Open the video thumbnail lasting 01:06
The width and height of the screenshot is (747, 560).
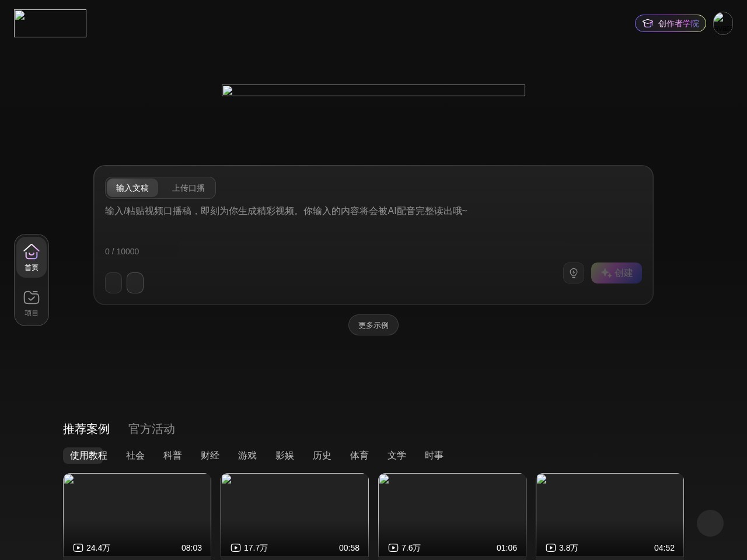pyautogui.click(x=452, y=515)
